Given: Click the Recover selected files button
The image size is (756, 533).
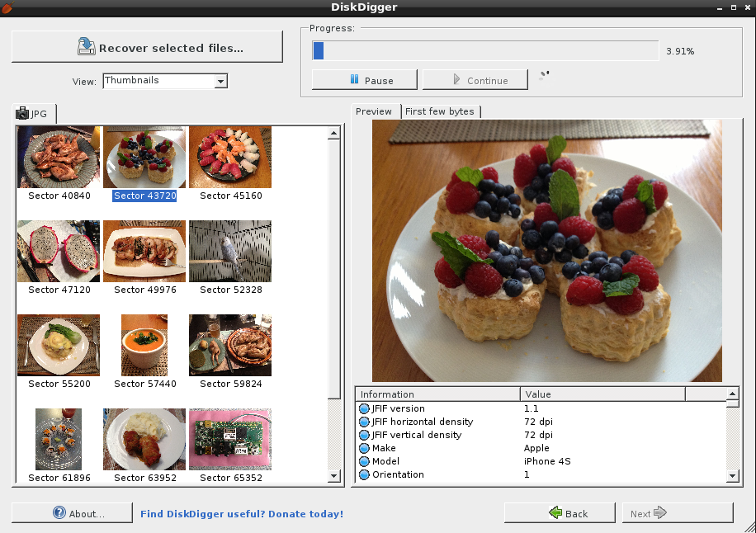Looking at the screenshot, I should (x=147, y=47).
